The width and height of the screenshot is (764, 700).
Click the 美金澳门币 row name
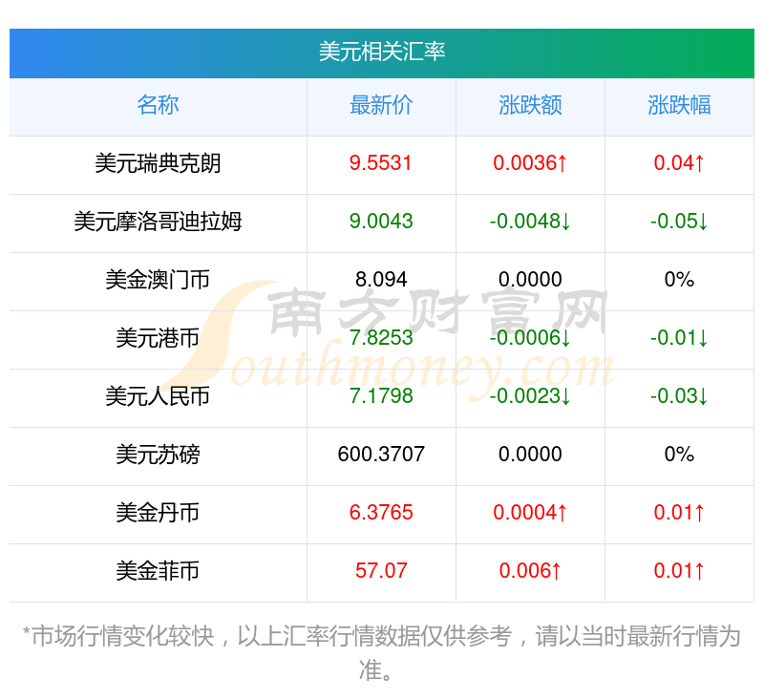158,280
